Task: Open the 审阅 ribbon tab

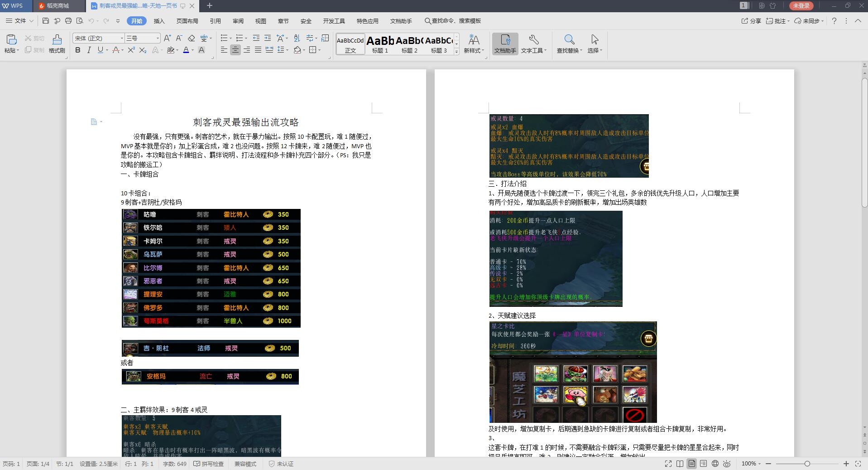Action: pyautogui.click(x=238, y=21)
